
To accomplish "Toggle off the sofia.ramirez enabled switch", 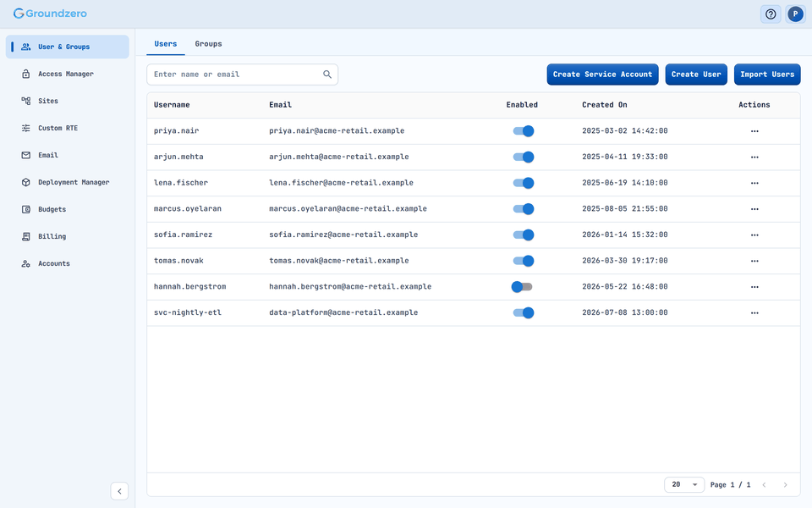I will click(x=523, y=235).
